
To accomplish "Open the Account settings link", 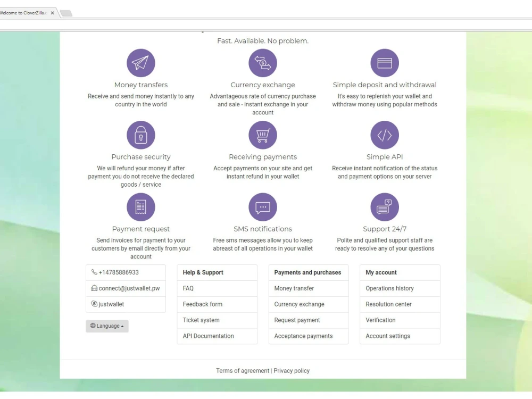I will [400, 336].
